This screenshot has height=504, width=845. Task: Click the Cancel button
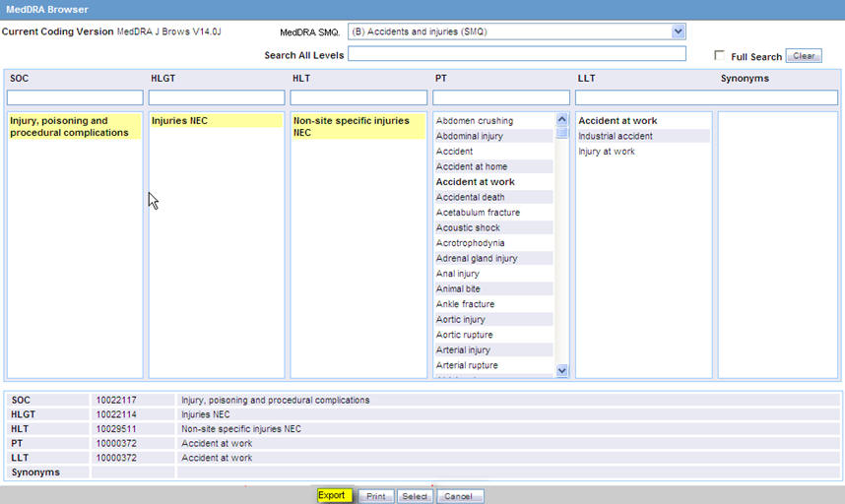[460, 496]
